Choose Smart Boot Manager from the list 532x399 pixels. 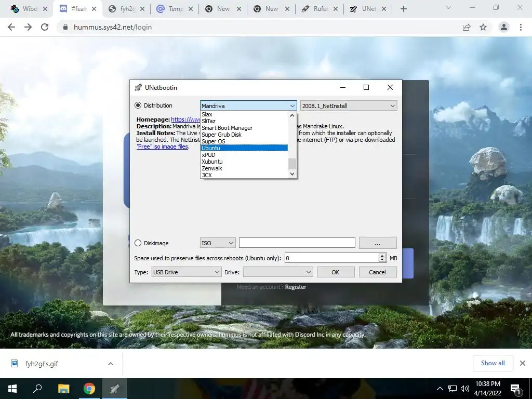click(x=244, y=128)
